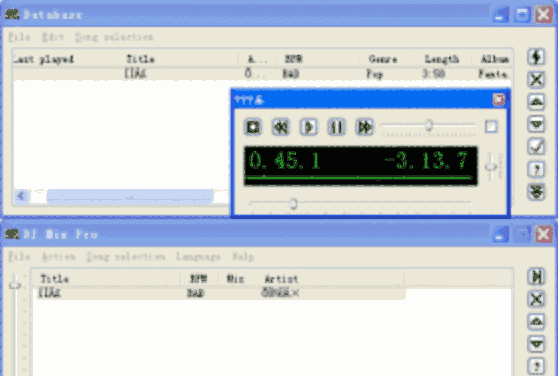Click the skip-to-next icon in DJ Mix Pro
558x376 pixels.
click(x=536, y=276)
